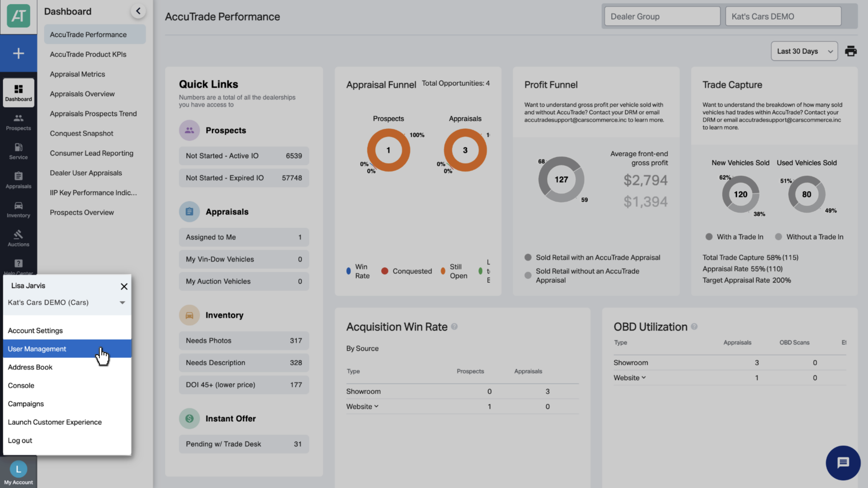The height and width of the screenshot is (488, 868).
Task: Click the AccuTrade logo icon
Action: [19, 16]
